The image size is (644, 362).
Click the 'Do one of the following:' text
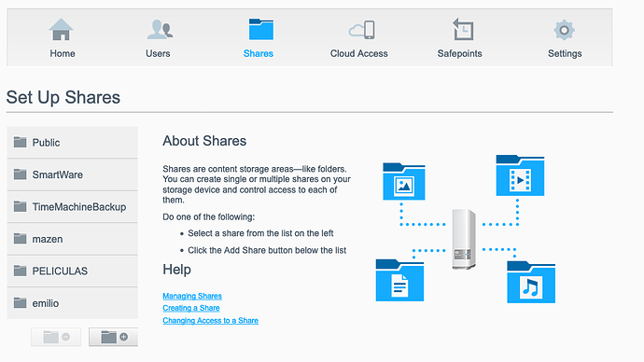pyautogui.click(x=209, y=216)
